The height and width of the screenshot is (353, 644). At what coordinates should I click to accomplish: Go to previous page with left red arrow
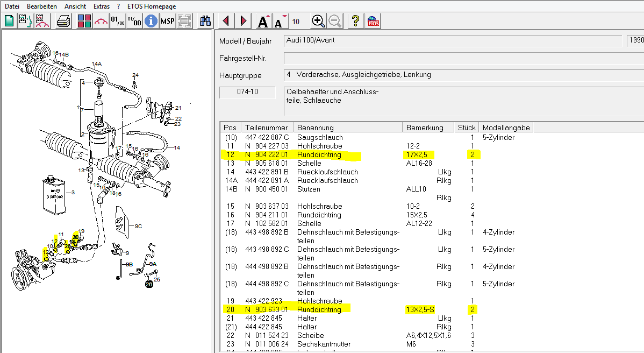tap(226, 21)
